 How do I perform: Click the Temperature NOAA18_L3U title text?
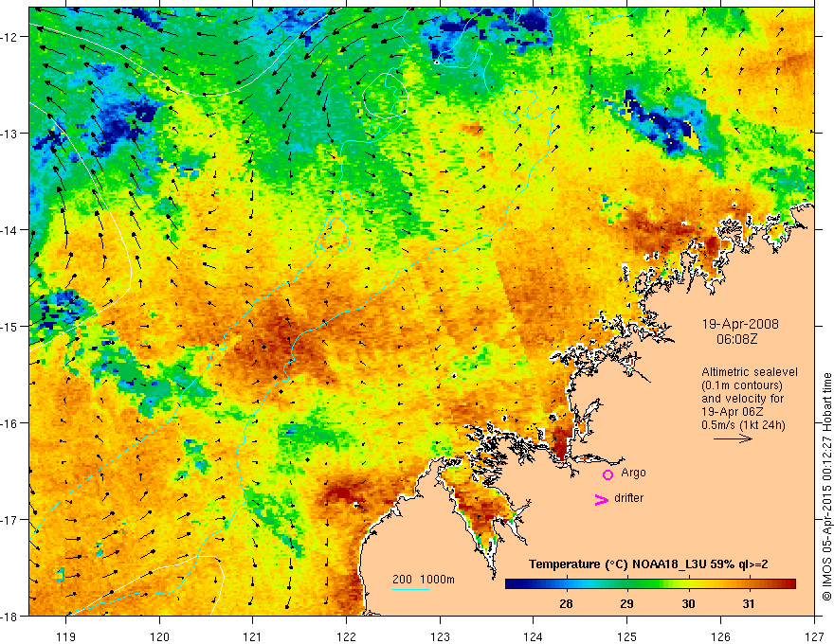click(648, 564)
